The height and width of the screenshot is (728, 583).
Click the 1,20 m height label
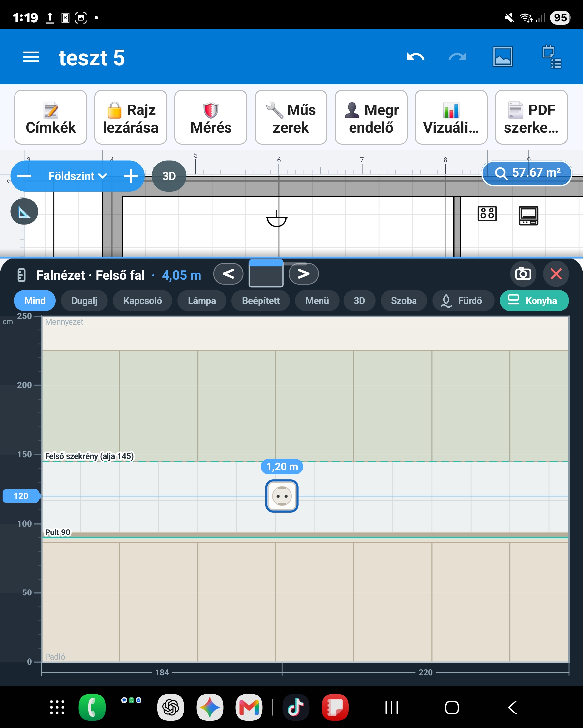tap(282, 466)
